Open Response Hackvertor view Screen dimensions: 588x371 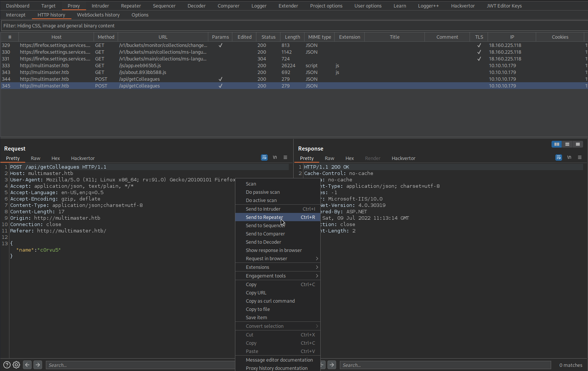coord(403,158)
